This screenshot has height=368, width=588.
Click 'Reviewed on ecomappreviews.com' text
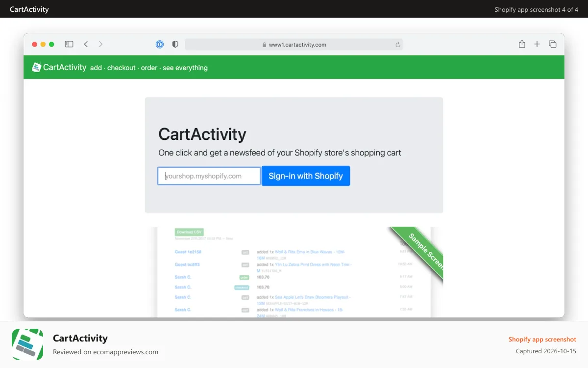[105, 352]
